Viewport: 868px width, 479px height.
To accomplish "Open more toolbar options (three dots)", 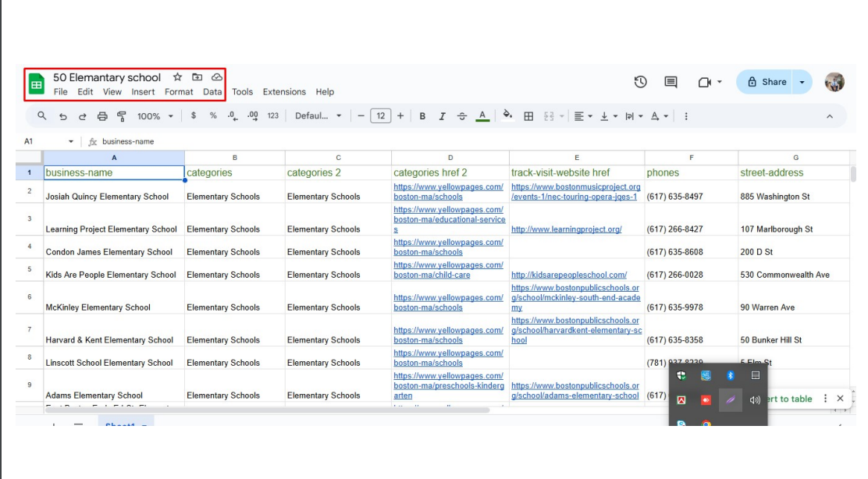I will [x=686, y=116].
